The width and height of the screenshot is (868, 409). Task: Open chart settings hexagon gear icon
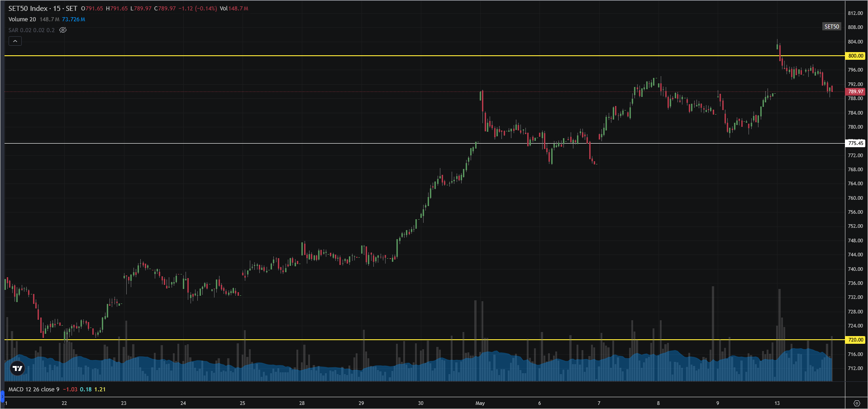point(856,403)
